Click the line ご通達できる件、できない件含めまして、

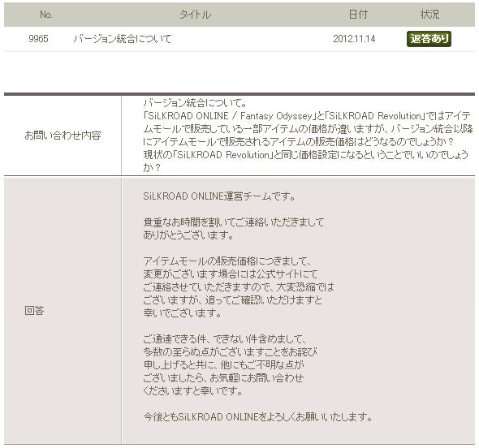pos(225,338)
